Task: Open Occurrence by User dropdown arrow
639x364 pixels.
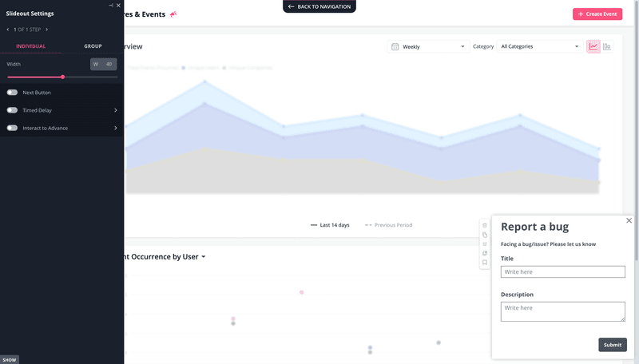Action: tap(204, 256)
